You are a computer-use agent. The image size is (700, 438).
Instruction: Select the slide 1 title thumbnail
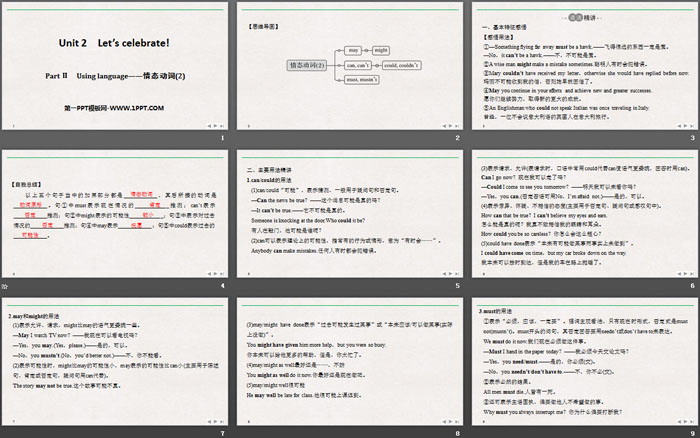(115, 67)
